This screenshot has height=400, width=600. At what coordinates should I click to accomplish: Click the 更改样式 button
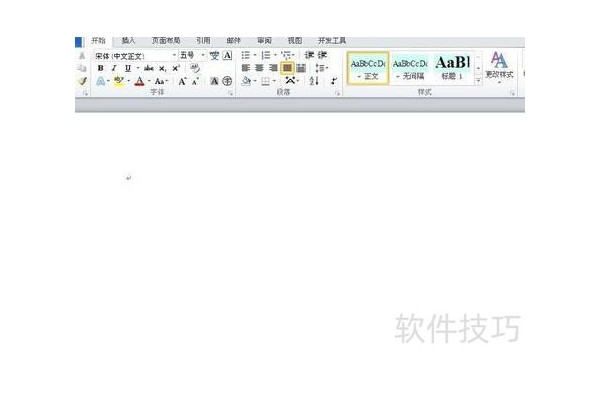[499, 66]
